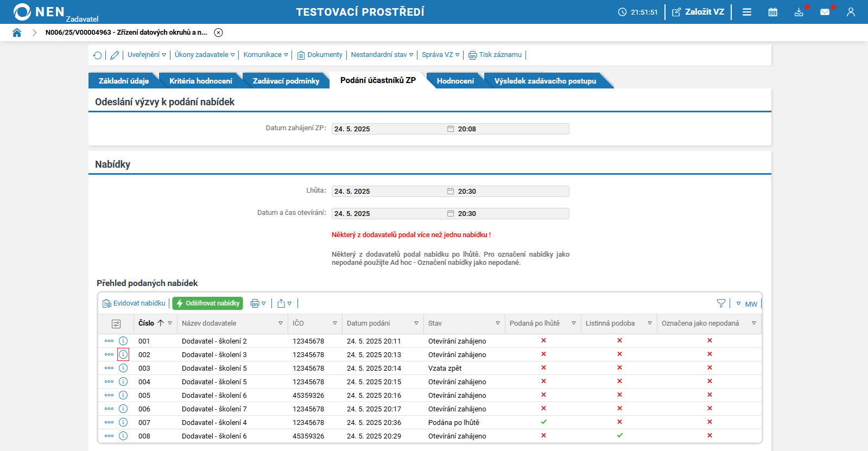Click the refresh icon in toolbar
Screen dimensions: 868x451
pos(97,55)
